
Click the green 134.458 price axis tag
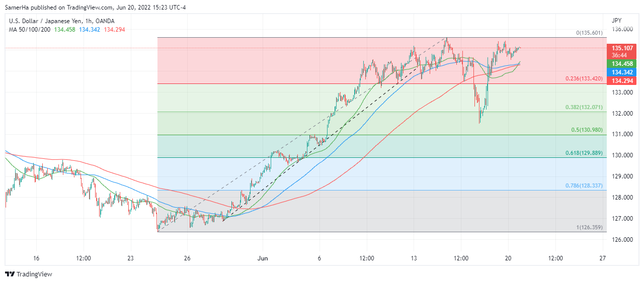622,64
